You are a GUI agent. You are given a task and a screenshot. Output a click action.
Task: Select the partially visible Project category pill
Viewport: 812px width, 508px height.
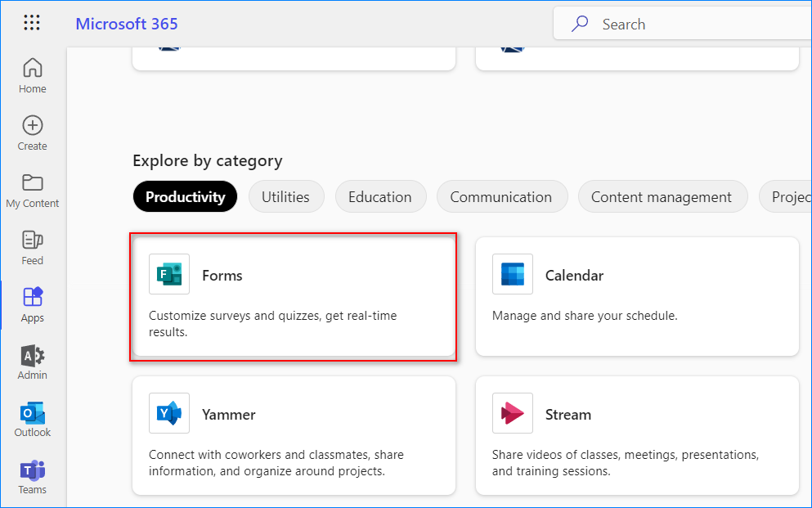tap(786, 197)
